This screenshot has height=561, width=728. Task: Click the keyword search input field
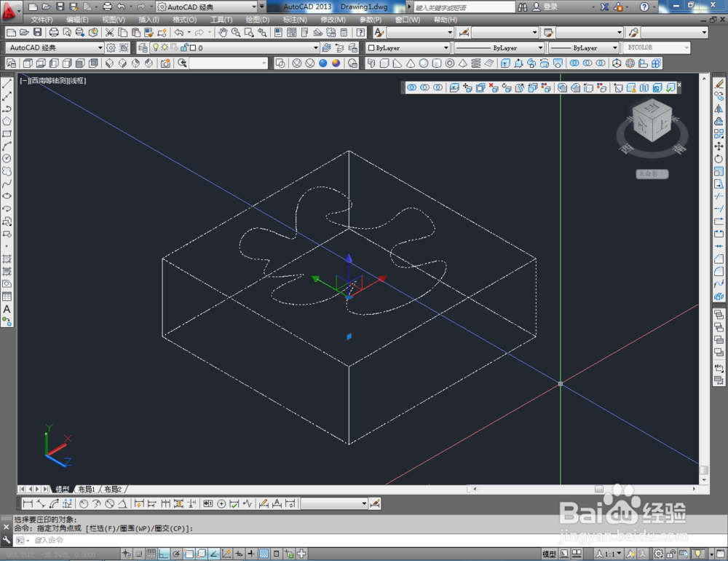(464, 7)
